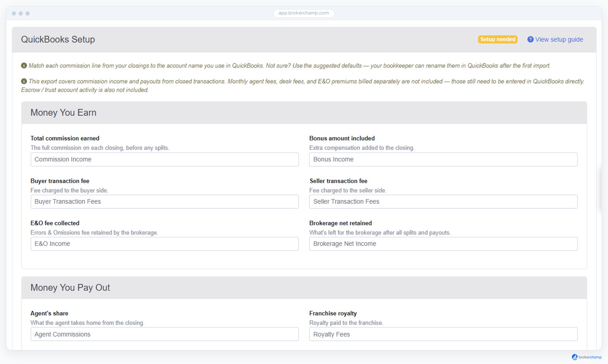Click the Money You Pay Out section header
This screenshot has width=608, height=364.
tap(304, 288)
